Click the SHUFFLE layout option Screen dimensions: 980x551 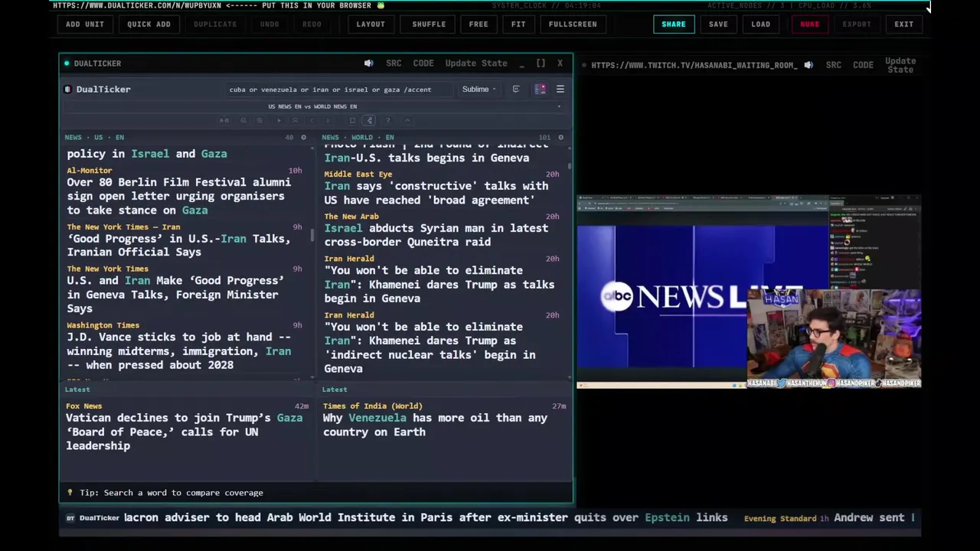[429, 24]
